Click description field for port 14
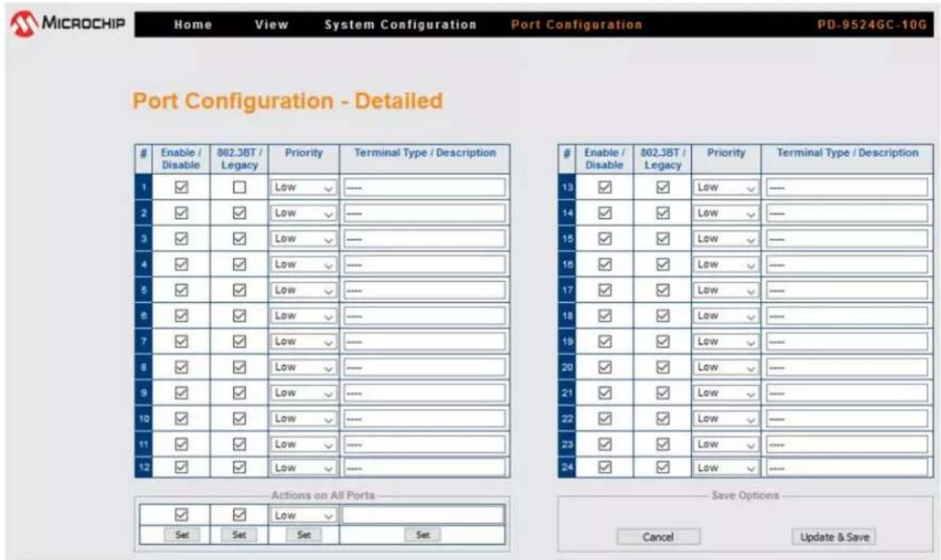 click(x=847, y=213)
